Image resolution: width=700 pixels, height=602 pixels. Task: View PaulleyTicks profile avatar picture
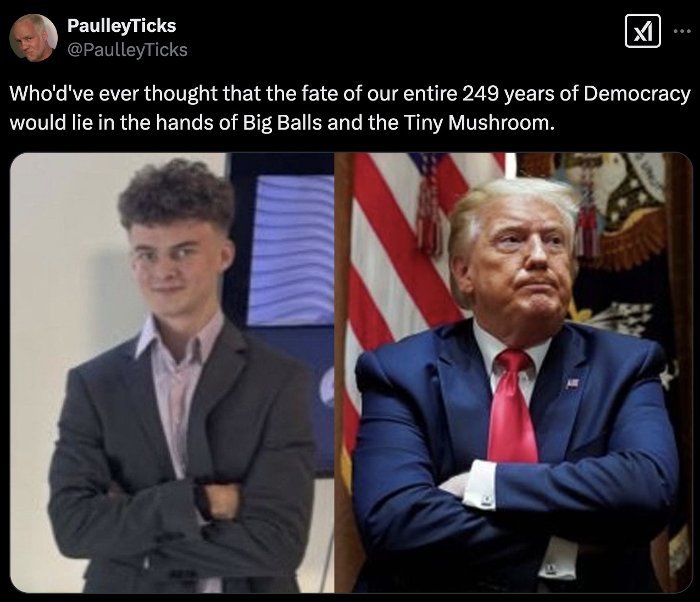pyautogui.click(x=34, y=37)
